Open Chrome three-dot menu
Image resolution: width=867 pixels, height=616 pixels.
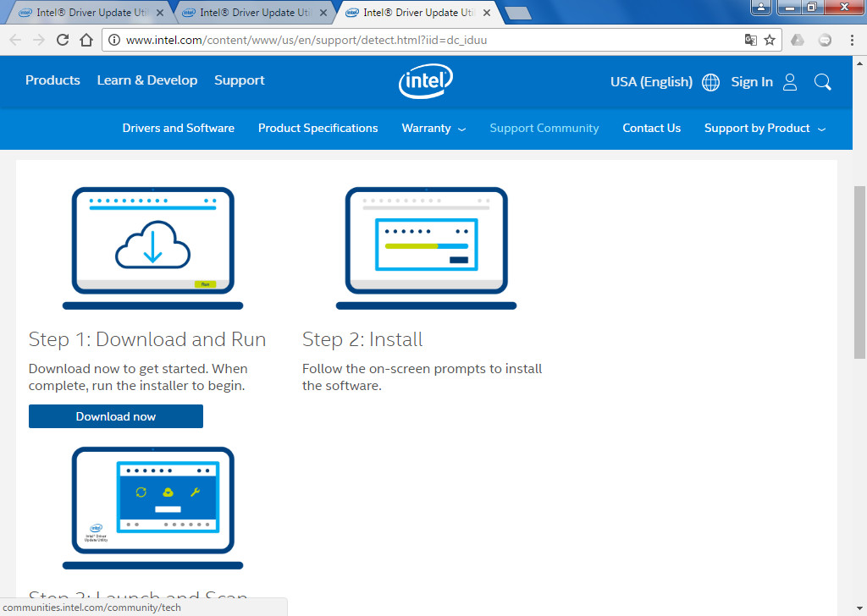coord(852,40)
